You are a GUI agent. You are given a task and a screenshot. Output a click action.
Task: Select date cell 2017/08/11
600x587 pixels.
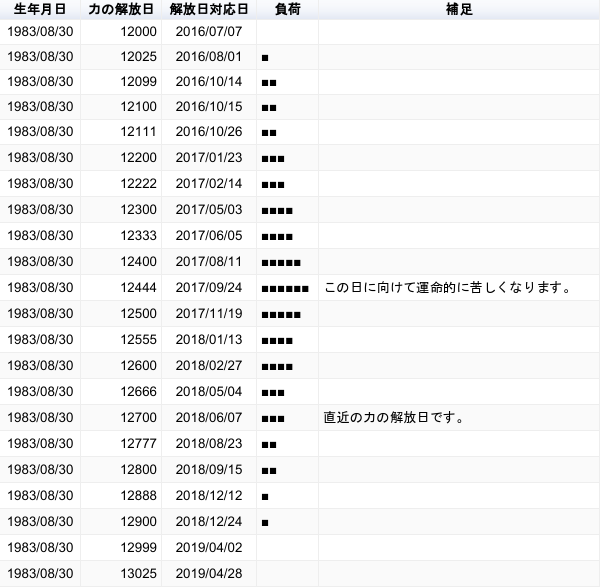point(209,261)
